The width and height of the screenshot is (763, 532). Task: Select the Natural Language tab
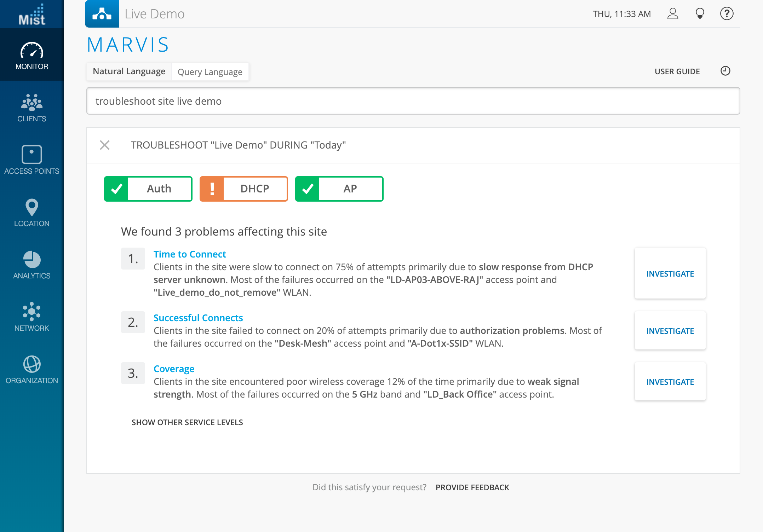point(129,71)
